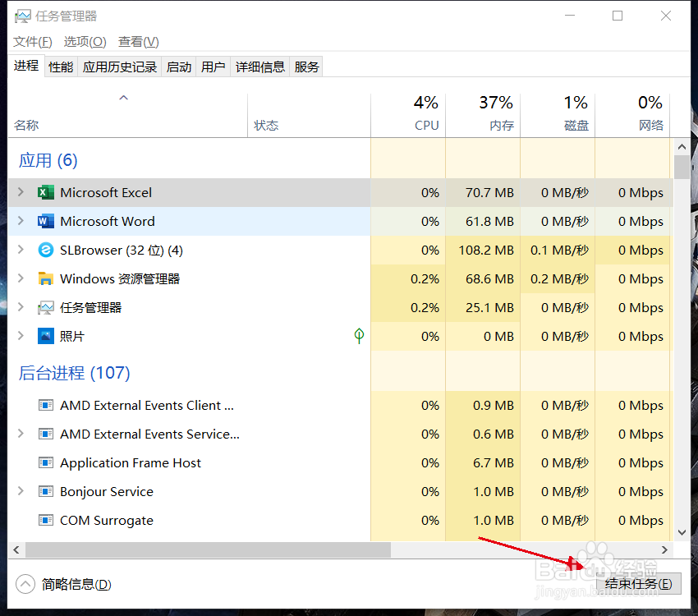
Task: Click the Bonjour Service process icon
Action: 46,491
